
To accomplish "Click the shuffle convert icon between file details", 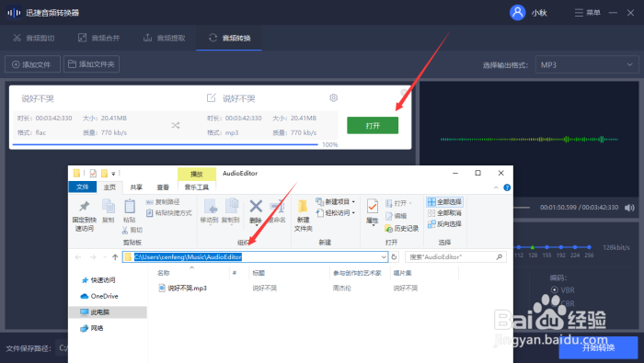I will 176,126.
